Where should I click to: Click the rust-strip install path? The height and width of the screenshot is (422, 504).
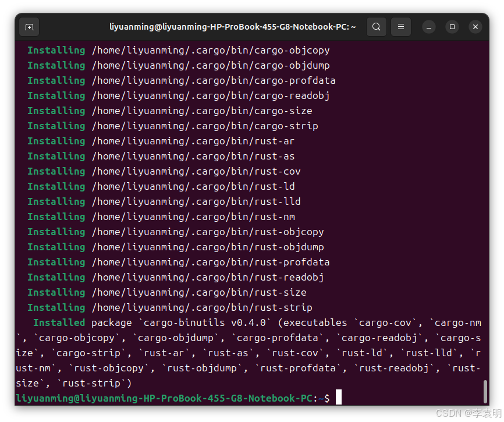tap(202, 307)
